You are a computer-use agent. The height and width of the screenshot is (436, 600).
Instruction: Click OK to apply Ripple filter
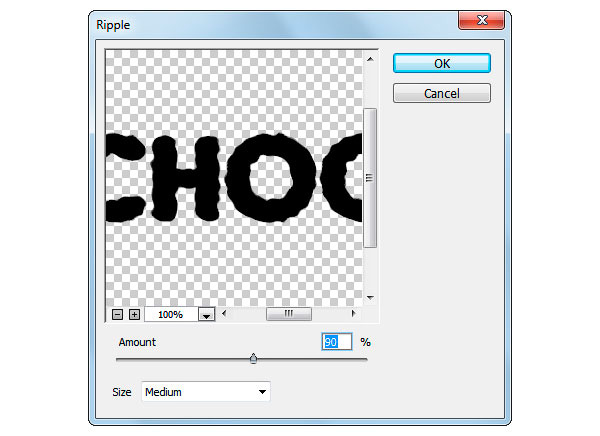pos(442,63)
